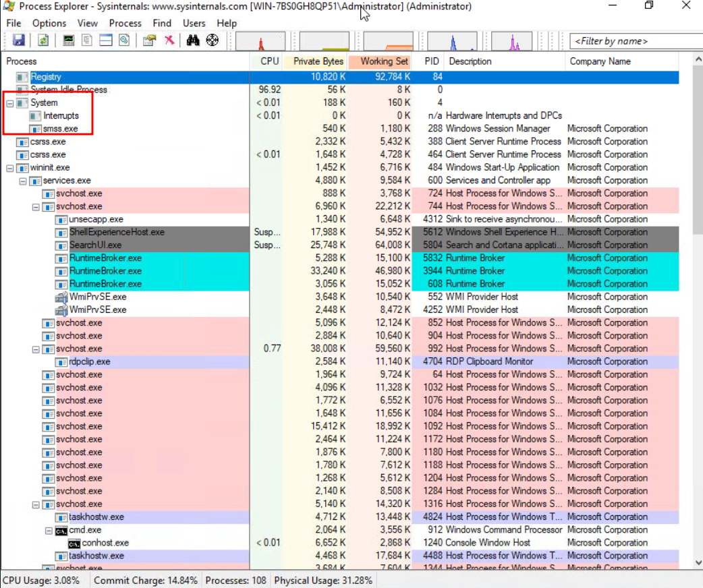Click the CPU usage mini graph in toolbar
The width and height of the screenshot is (703, 588).
click(260, 41)
